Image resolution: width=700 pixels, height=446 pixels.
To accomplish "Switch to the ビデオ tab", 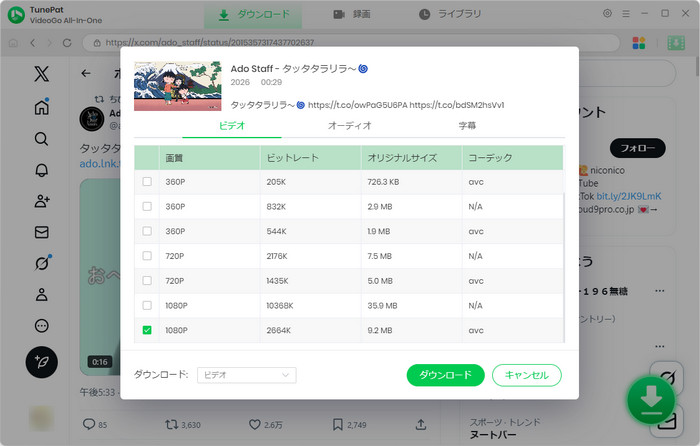I will coord(232,126).
